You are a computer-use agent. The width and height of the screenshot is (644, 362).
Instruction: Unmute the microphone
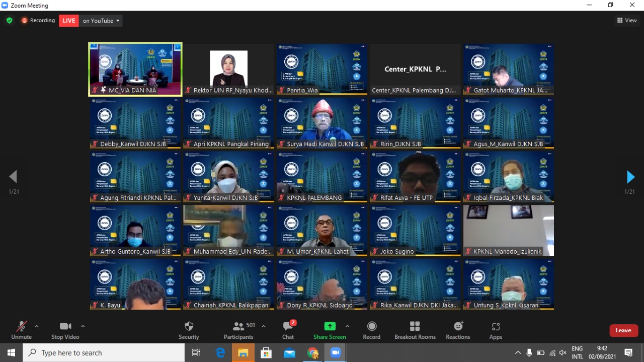21,330
